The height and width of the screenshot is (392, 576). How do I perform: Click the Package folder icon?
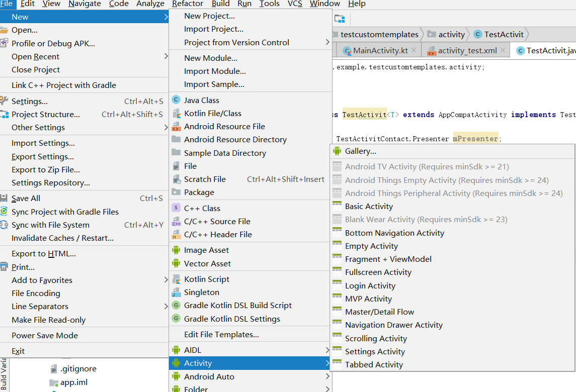177,192
